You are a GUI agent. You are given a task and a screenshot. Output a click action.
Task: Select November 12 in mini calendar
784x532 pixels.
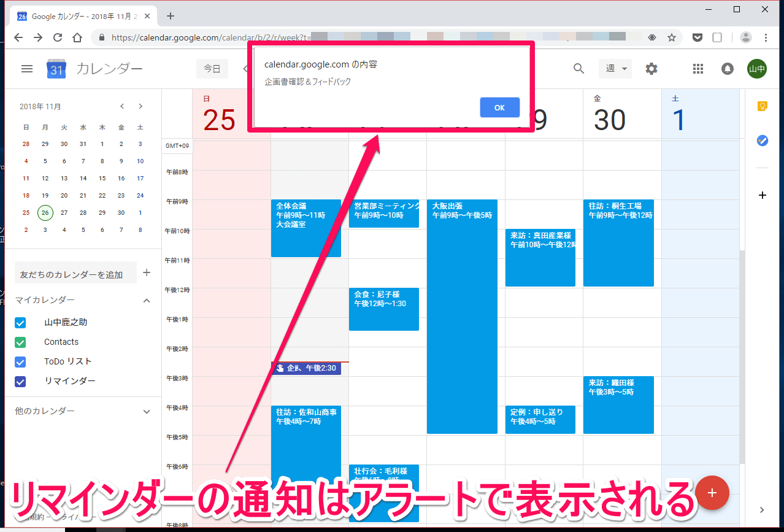45,178
